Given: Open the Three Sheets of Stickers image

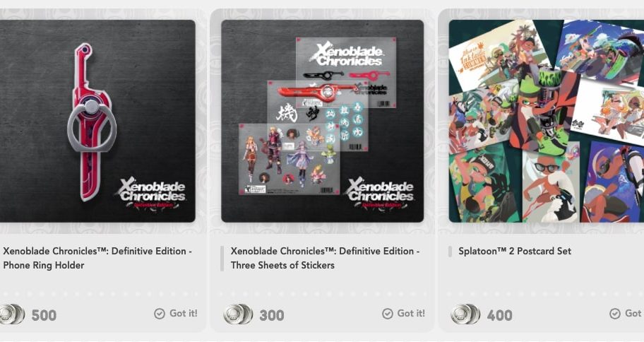Looking at the screenshot, I should tap(323, 121).
